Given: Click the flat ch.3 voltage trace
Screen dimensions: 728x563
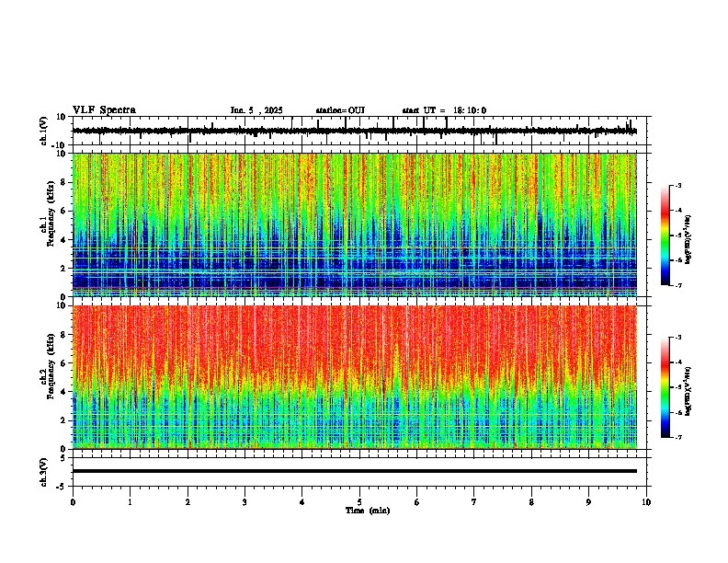Looking at the screenshot, I should (354, 471).
